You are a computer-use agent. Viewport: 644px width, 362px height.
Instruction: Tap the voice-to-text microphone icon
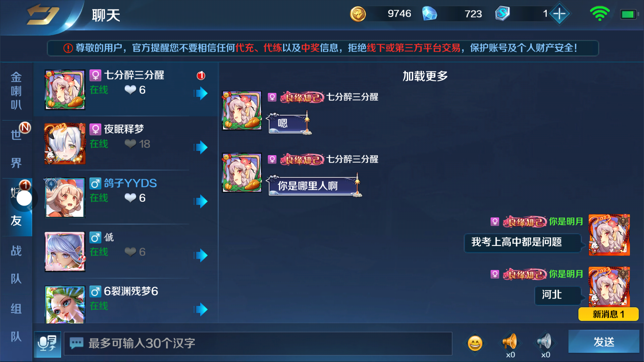47,344
